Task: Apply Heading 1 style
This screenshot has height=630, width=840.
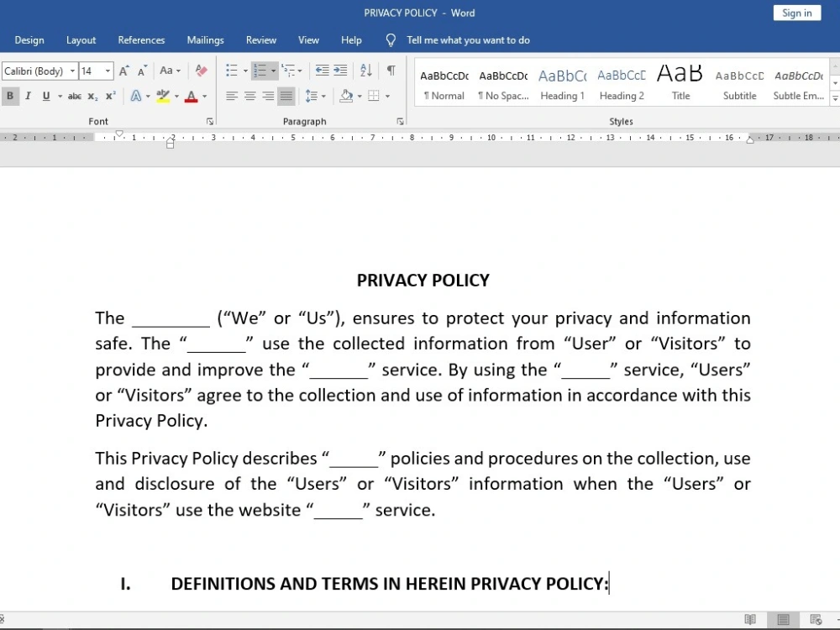Action: 562,83
